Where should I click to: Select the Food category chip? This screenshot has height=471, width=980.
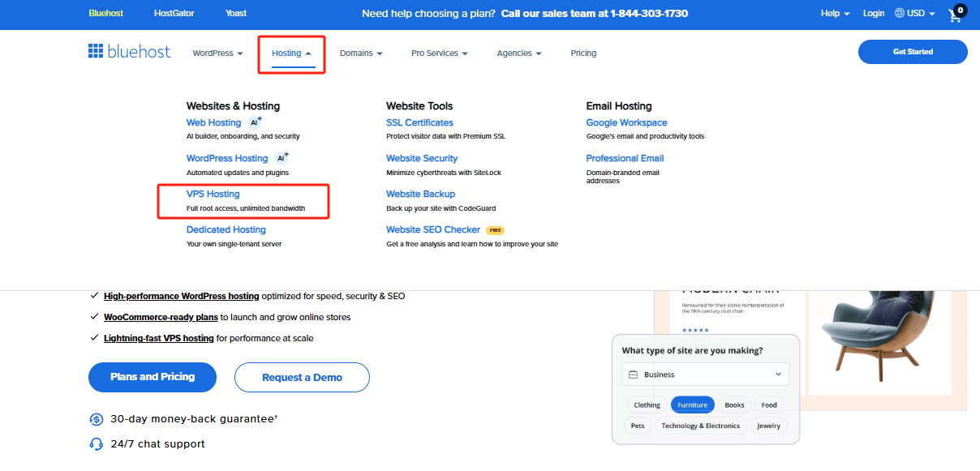(769, 405)
